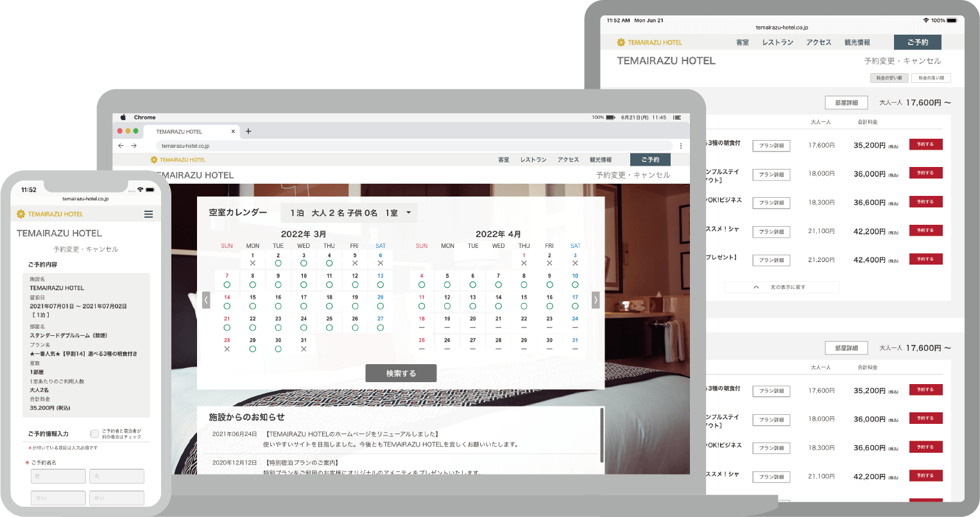The height and width of the screenshot is (517, 980).
Task: Tap the 名 given-name field on the phone
Action: coord(117,476)
